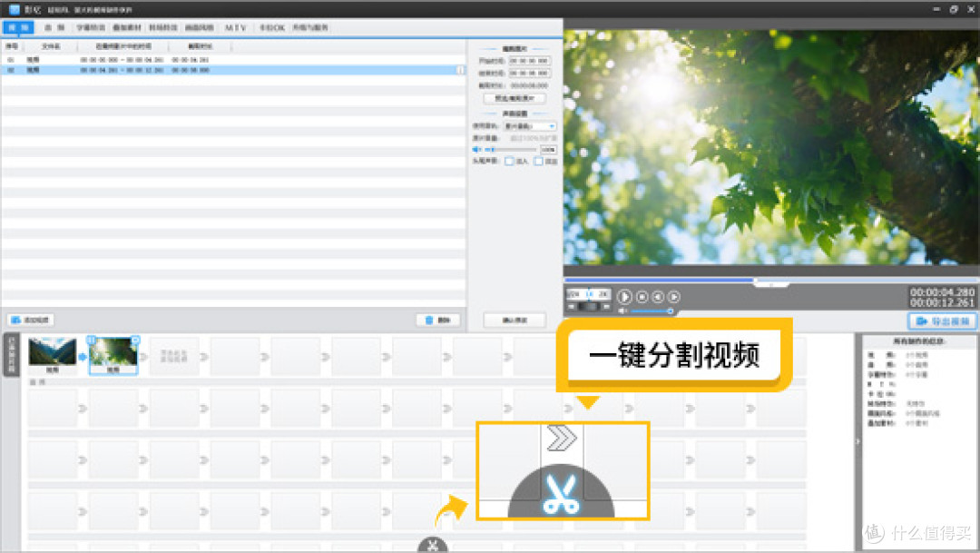Adjust the preview player volume slider
This screenshot has width=980, height=553.
click(x=652, y=311)
